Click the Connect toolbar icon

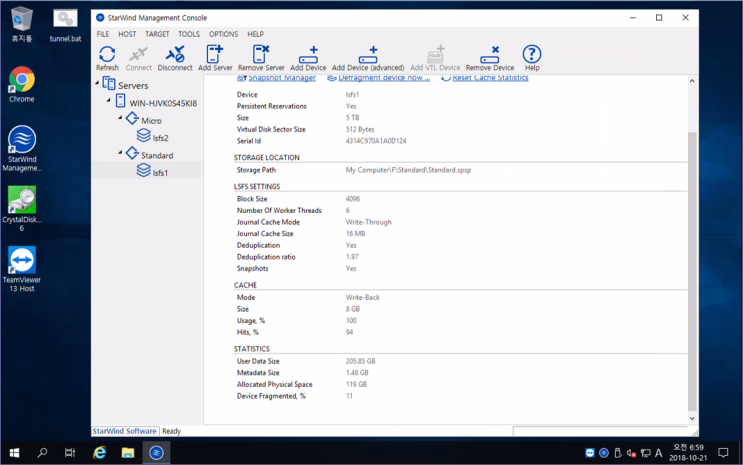tap(138, 58)
